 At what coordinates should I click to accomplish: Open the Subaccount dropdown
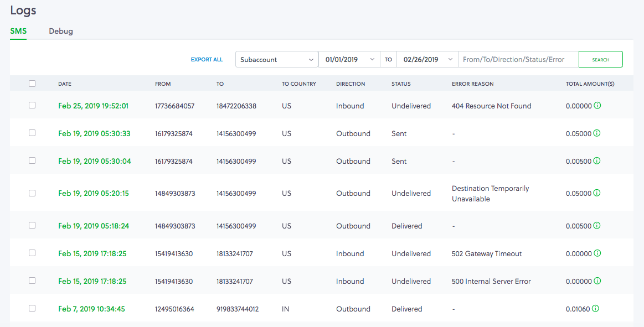[276, 59]
